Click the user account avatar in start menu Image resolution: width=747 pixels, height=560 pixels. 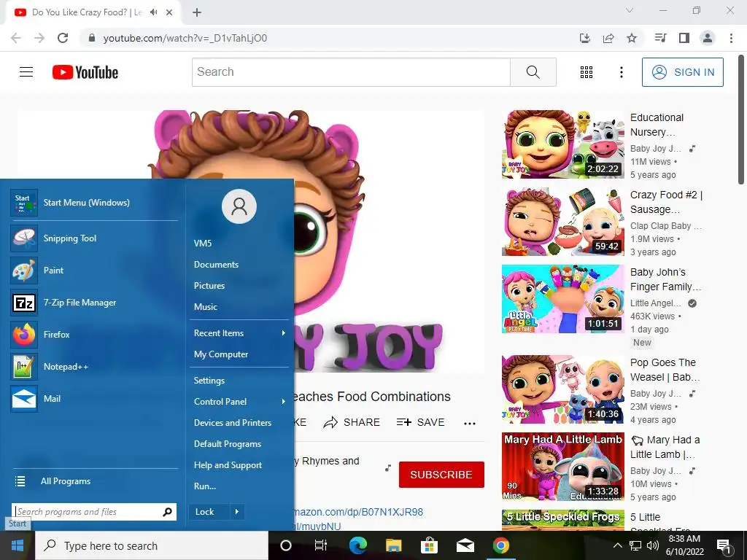(239, 206)
